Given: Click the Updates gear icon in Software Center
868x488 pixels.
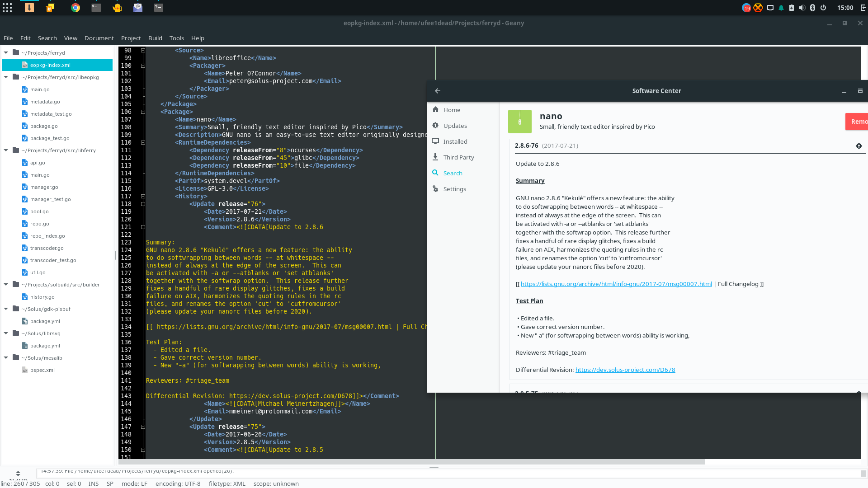Looking at the screenshot, I should tap(435, 126).
